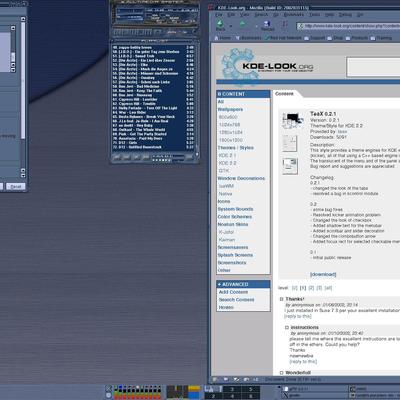Open Bookmarks on the personal toolbar
The width and height of the screenshot is (400, 400).
coord(248,38)
